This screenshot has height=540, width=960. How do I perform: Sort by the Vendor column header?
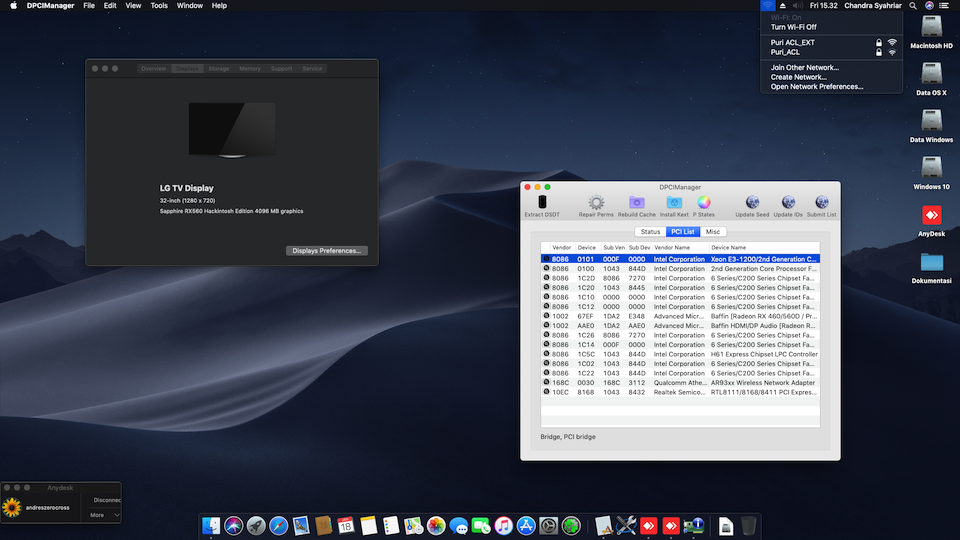[x=561, y=247]
